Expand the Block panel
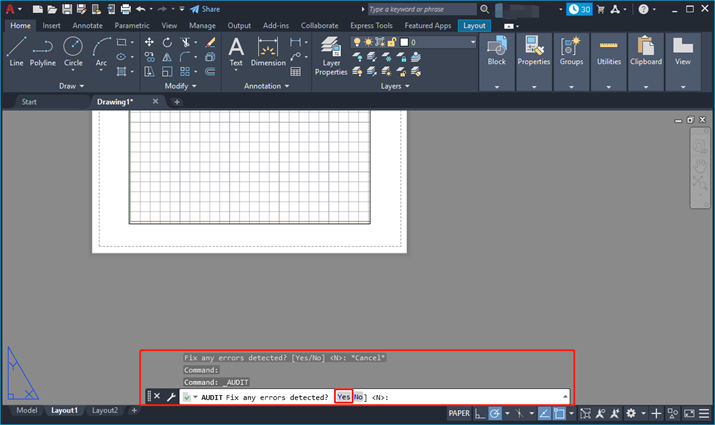Screen dimensions: 715x425 pos(496,87)
